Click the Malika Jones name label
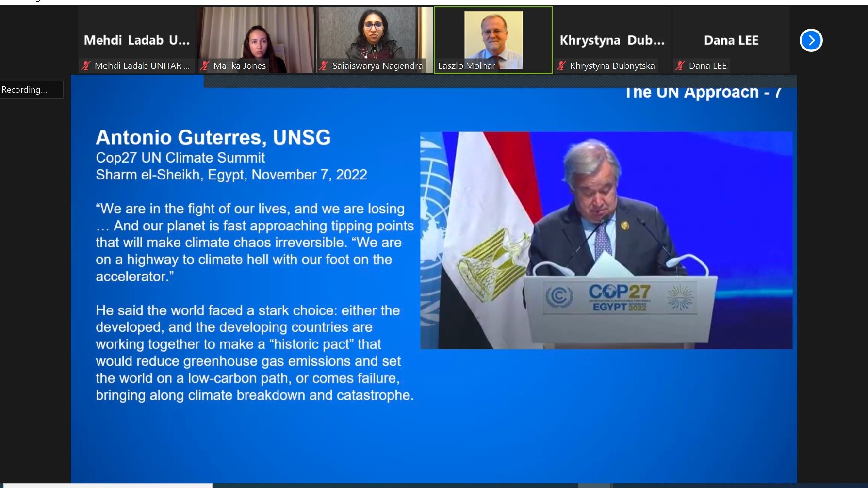Viewport: 868px width, 488px height. click(239, 66)
